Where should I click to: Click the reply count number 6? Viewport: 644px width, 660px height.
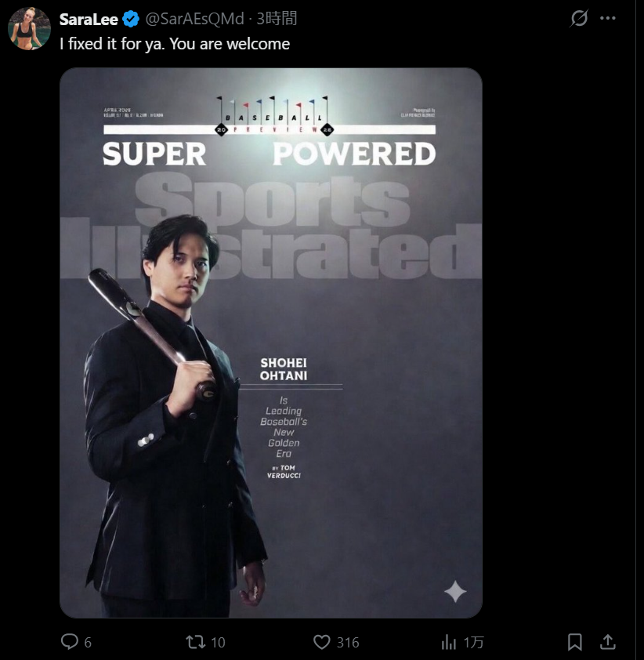88,643
